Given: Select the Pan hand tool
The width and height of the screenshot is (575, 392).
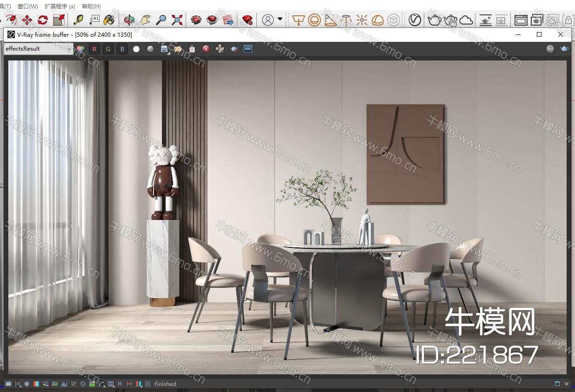Looking at the screenshot, I should click(146, 20).
